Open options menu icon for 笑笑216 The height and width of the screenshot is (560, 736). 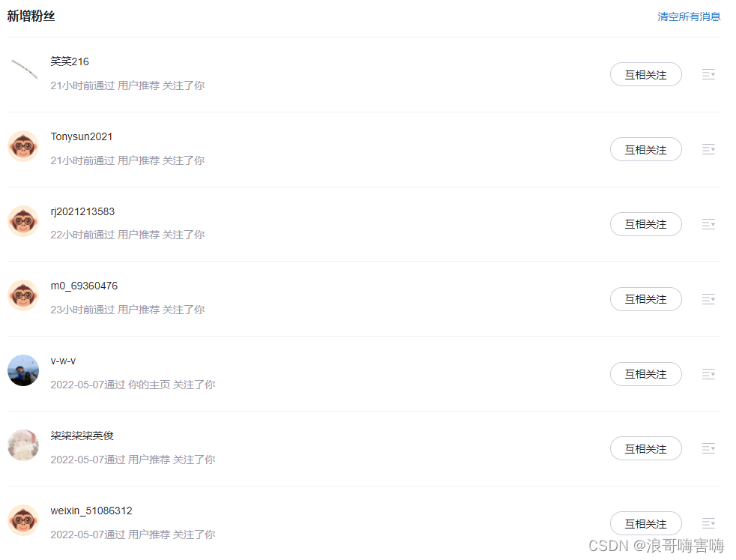pos(708,74)
